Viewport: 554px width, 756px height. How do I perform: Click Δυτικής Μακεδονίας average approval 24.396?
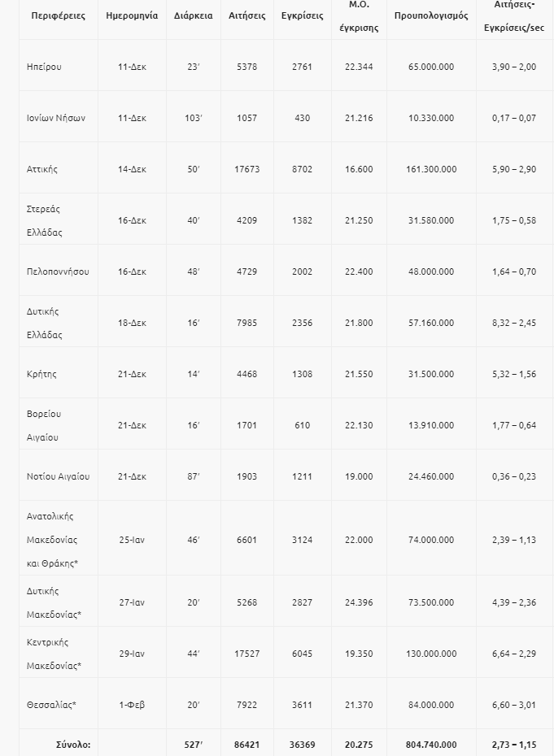(359, 602)
